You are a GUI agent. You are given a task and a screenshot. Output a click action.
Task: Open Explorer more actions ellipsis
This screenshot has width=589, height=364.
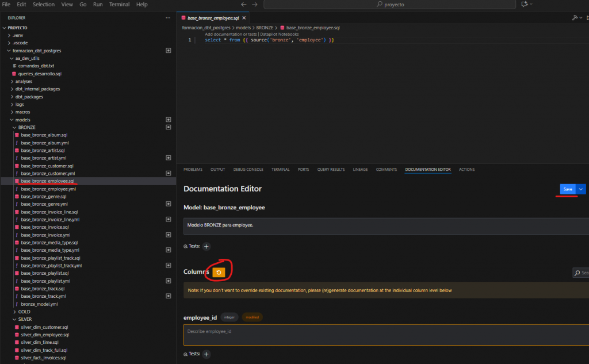(x=168, y=18)
